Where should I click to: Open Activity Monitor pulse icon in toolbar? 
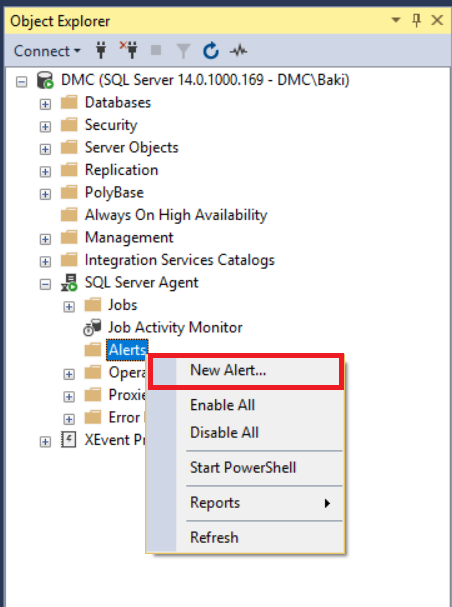pos(238,51)
